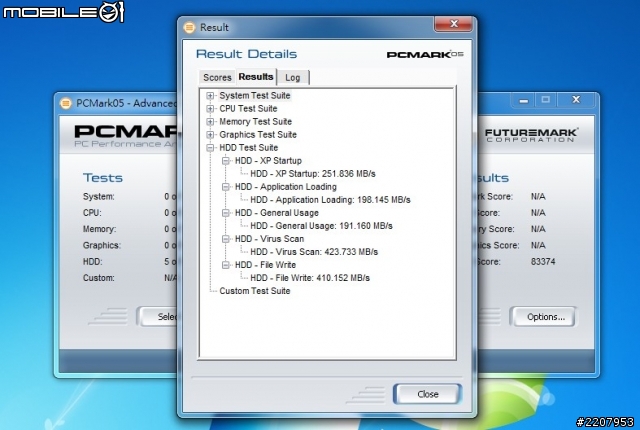Click the PCMark05 window title icon
This screenshot has width=640, height=430.
(65, 103)
